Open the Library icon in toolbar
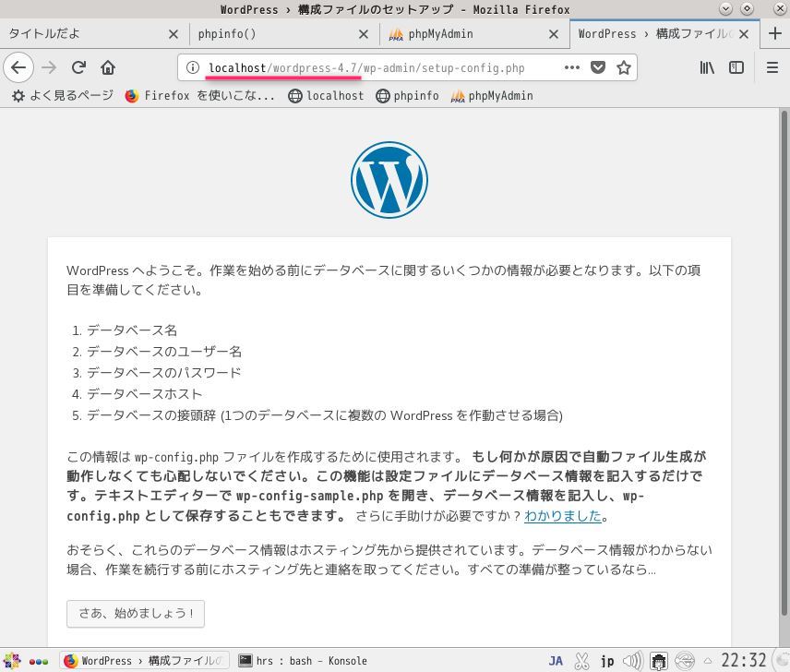The width and height of the screenshot is (790, 672). click(707, 67)
